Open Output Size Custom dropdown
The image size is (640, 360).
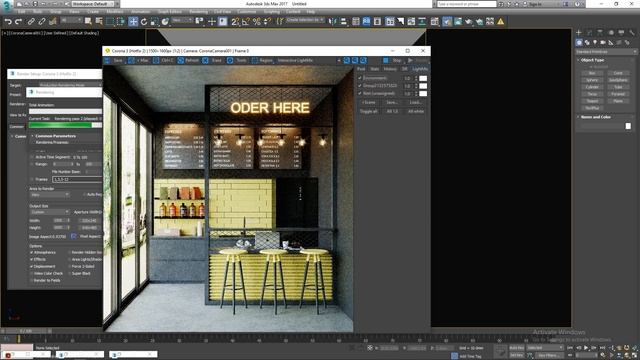coord(49,212)
